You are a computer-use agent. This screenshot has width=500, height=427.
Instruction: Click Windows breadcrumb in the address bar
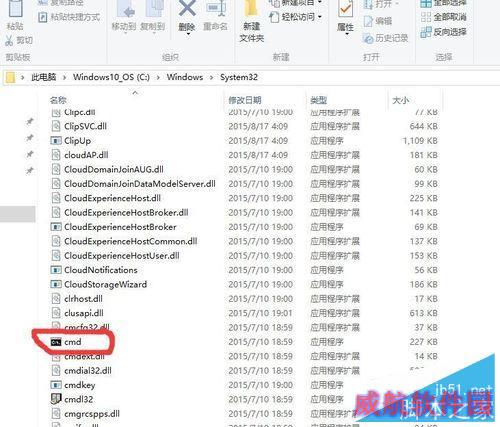(185, 77)
